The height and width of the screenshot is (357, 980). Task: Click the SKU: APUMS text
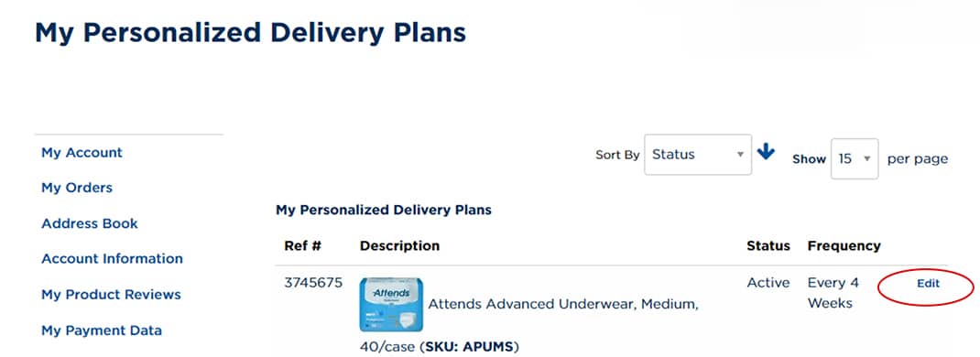coord(472,346)
